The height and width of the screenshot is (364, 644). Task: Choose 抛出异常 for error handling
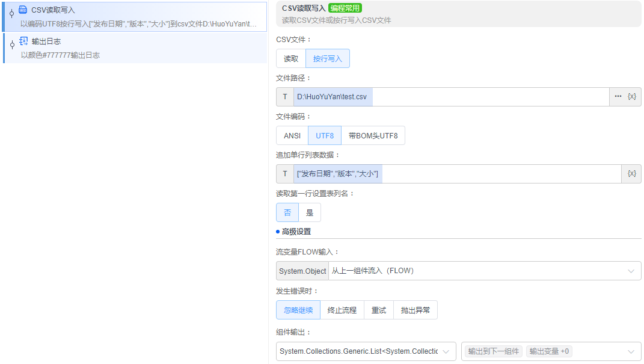click(416, 310)
